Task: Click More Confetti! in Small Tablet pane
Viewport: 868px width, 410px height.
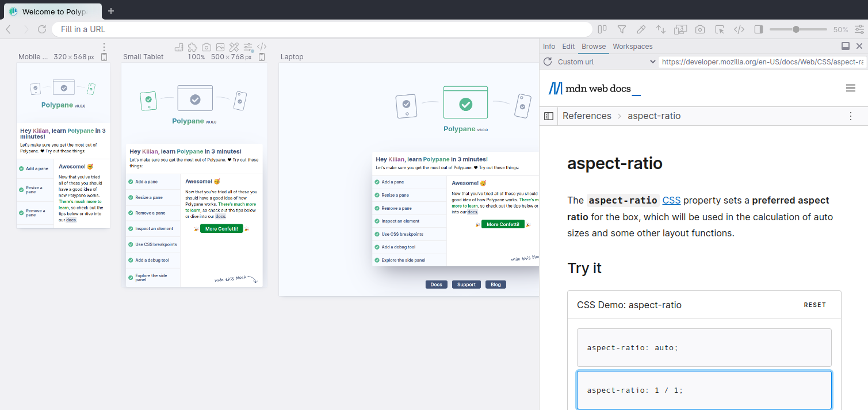Action: click(x=221, y=229)
